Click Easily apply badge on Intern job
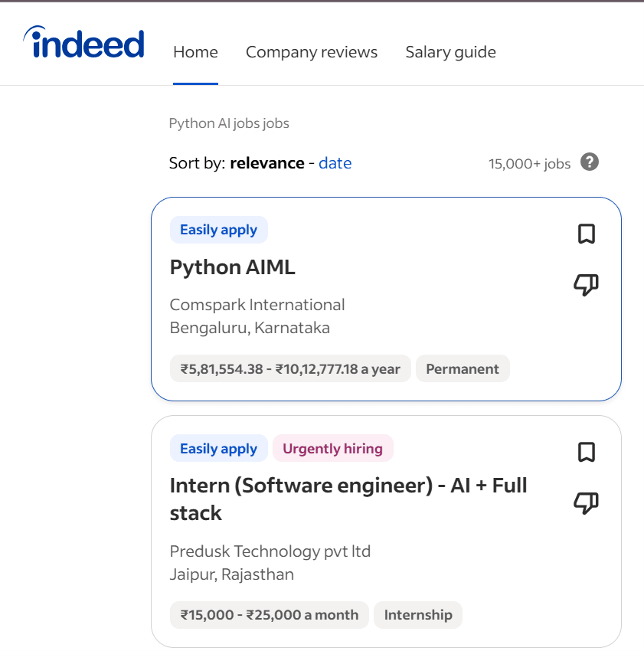The image size is (644, 651). click(x=219, y=448)
